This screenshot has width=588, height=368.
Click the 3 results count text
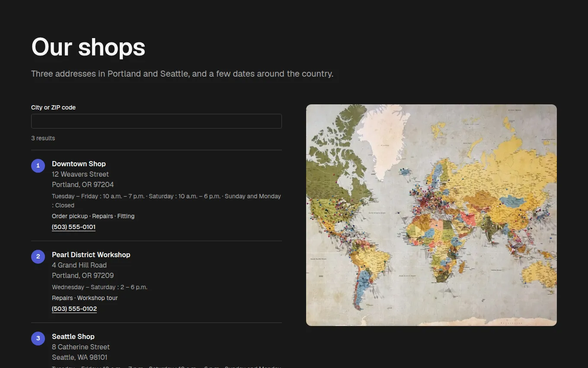coord(43,138)
